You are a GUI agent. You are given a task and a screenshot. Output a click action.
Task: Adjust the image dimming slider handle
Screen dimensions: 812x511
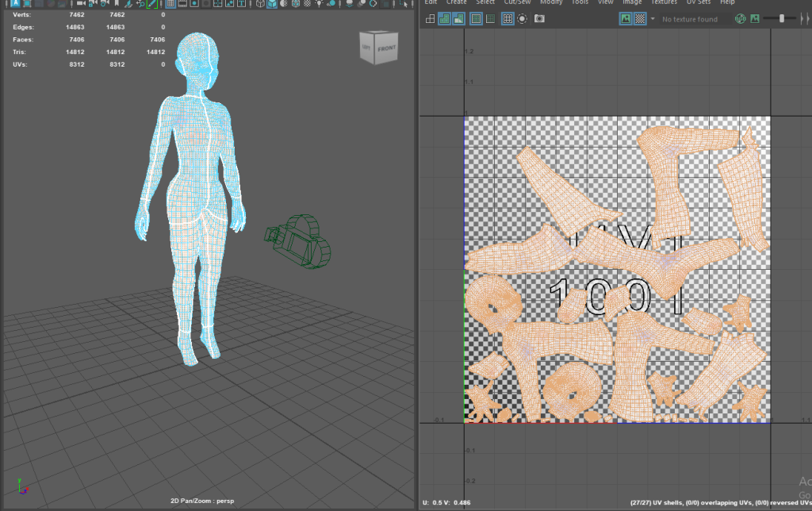coord(783,18)
